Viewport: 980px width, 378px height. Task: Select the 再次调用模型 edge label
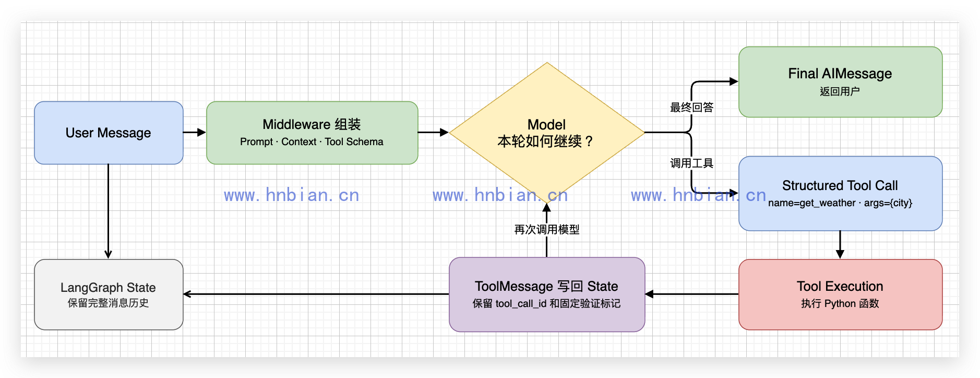click(x=547, y=229)
